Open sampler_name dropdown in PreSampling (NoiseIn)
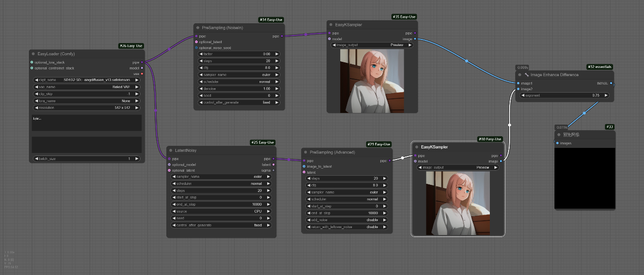 pos(238,74)
